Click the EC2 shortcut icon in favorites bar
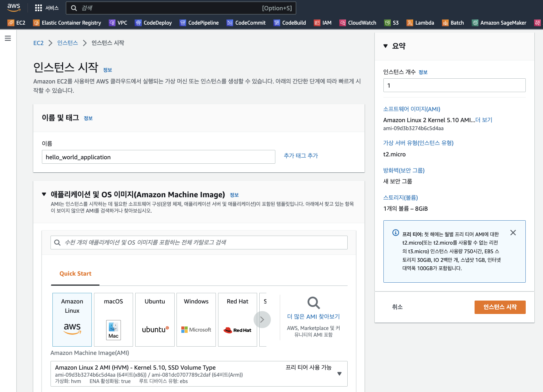Screen dimensions: 543x392 tap(11, 23)
